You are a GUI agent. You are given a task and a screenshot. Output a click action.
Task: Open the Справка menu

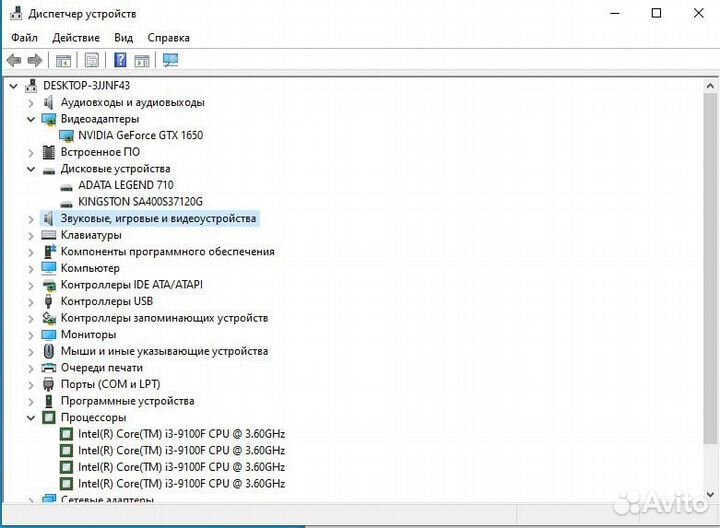click(x=169, y=38)
